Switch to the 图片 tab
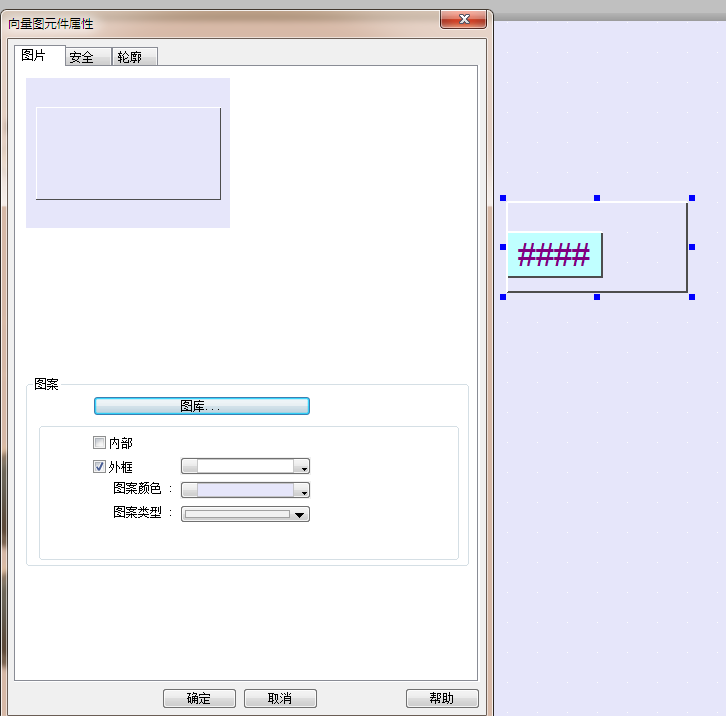Image resolution: width=726 pixels, height=716 pixels. pos(35,56)
